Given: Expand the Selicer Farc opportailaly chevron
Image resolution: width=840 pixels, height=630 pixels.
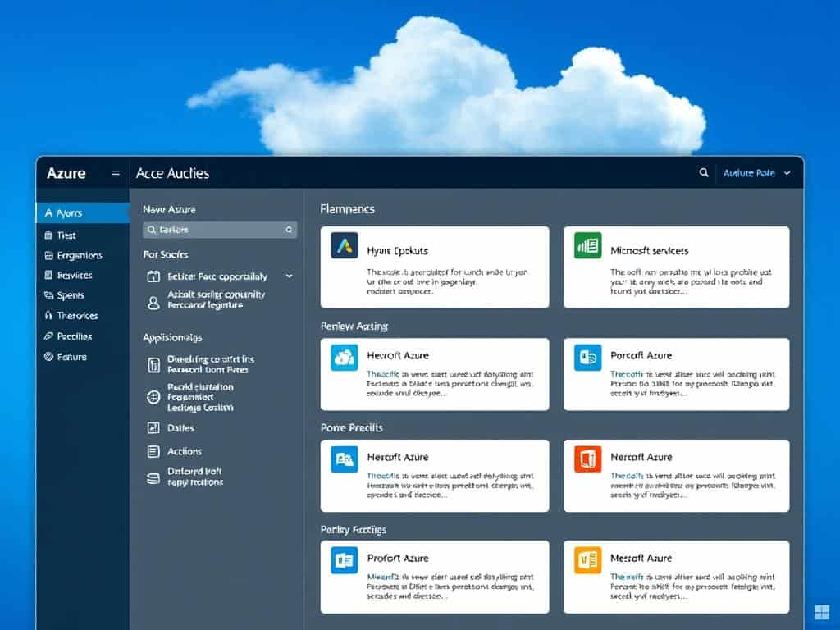Looking at the screenshot, I should tap(290, 276).
